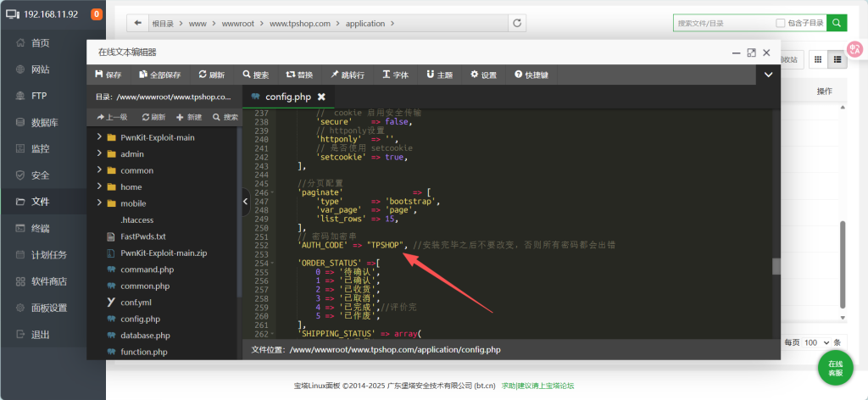Open PwnKit-Exploit-main.zip file
The image size is (868, 400).
tap(163, 253)
